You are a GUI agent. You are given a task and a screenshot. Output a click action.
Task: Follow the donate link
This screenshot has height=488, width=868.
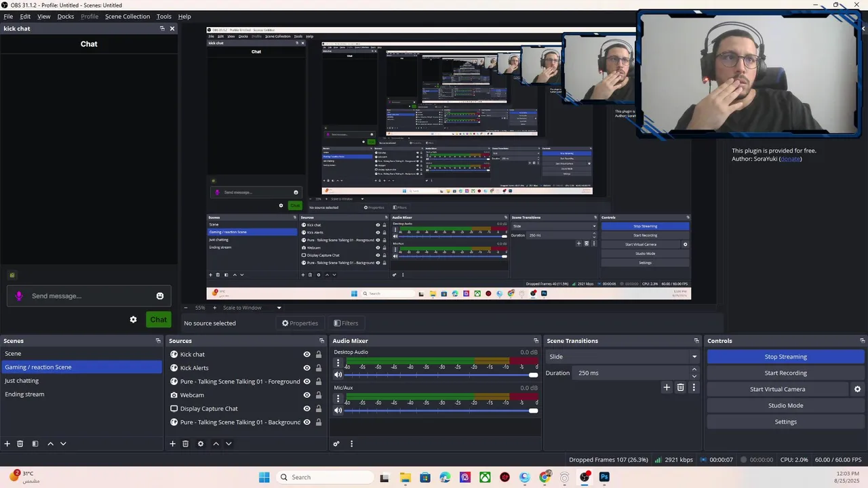click(791, 159)
